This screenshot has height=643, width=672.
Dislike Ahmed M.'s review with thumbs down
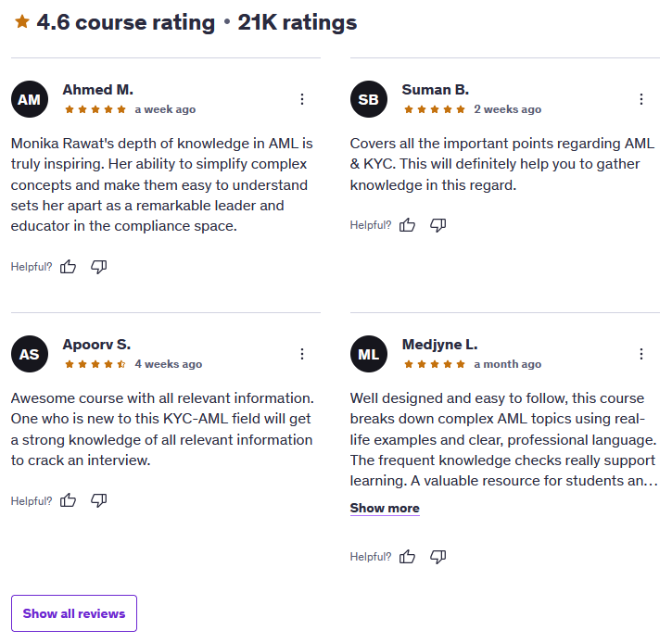98,267
